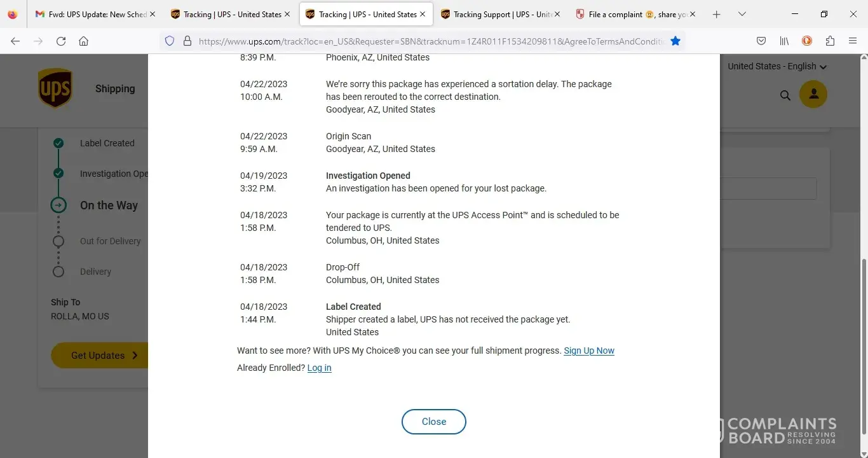Click the bookmark star icon
This screenshot has width=868, height=458.
pos(675,41)
